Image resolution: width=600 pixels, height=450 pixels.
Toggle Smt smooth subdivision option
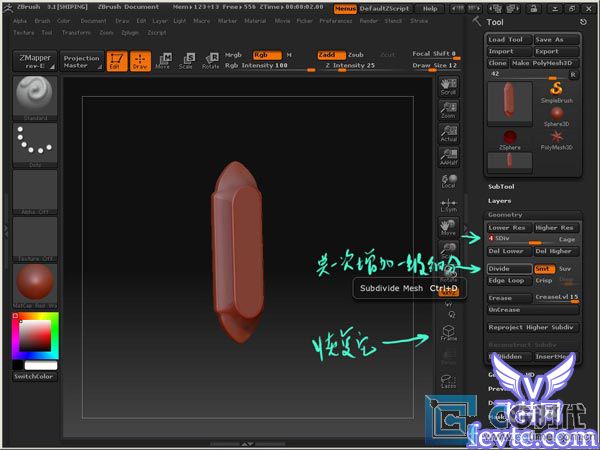tap(545, 269)
